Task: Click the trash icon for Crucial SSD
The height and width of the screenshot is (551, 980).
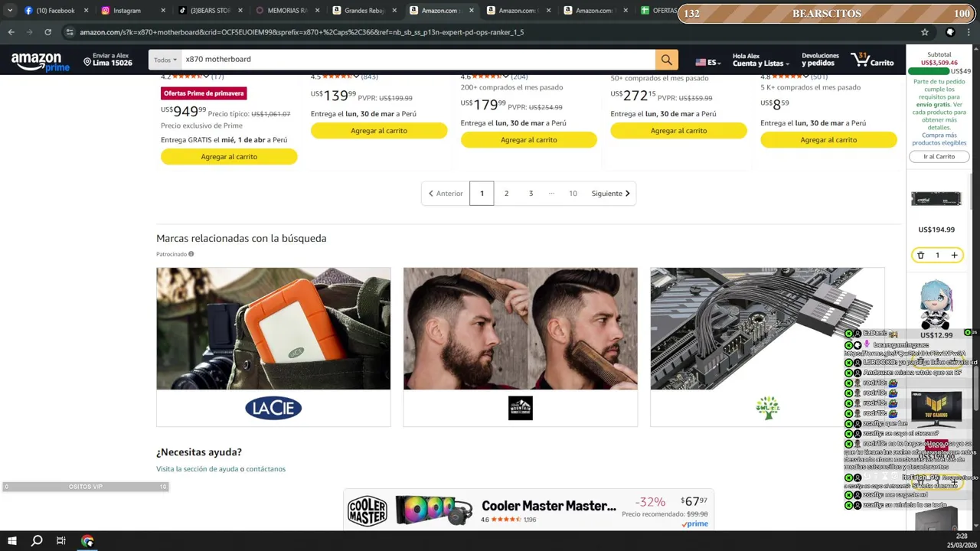Action: click(x=920, y=256)
